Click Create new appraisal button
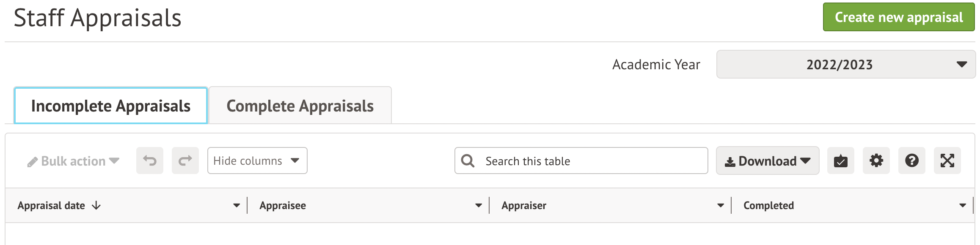Screen dimensions: 980x245 pos(899,17)
